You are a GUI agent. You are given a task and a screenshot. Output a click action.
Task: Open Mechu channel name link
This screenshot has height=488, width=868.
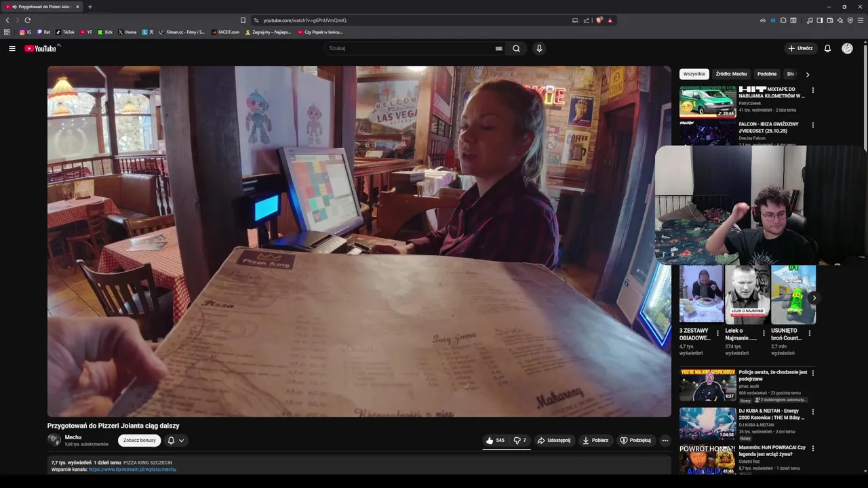73,437
